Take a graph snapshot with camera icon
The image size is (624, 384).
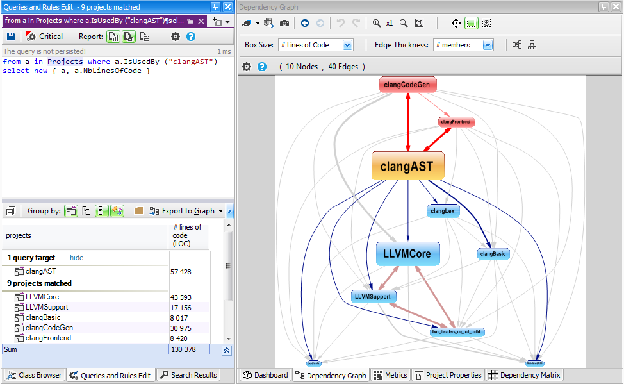tap(285, 23)
